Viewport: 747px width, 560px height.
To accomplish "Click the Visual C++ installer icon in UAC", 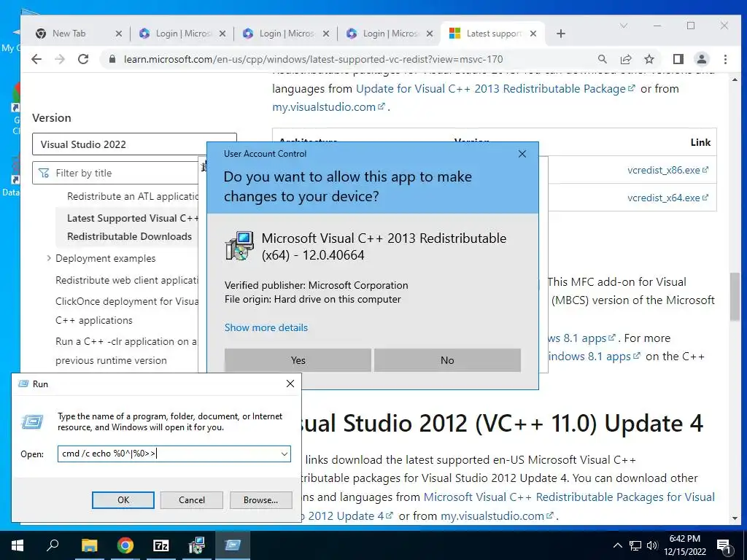I will pyautogui.click(x=239, y=246).
